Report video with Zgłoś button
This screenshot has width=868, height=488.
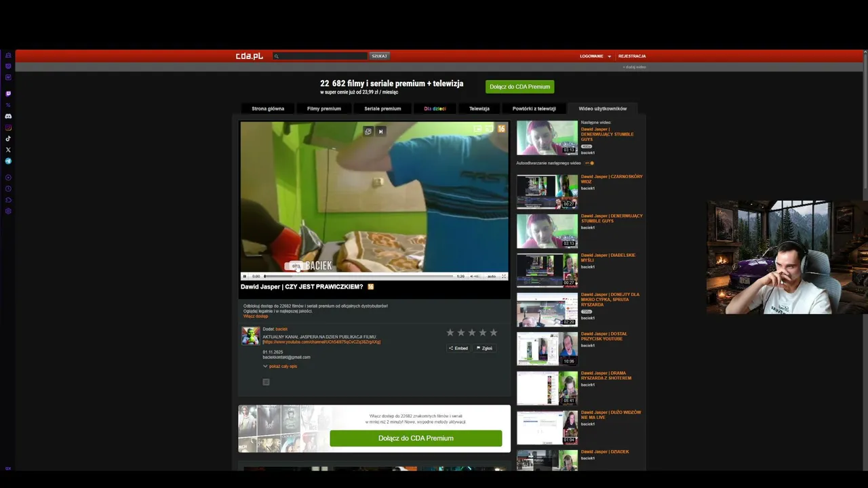click(x=484, y=348)
